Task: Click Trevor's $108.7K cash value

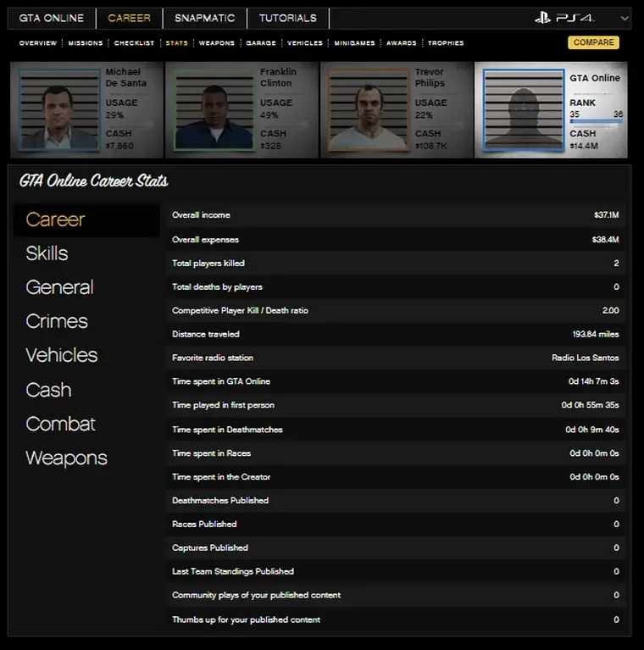Action: pyautogui.click(x=431, y=146)
